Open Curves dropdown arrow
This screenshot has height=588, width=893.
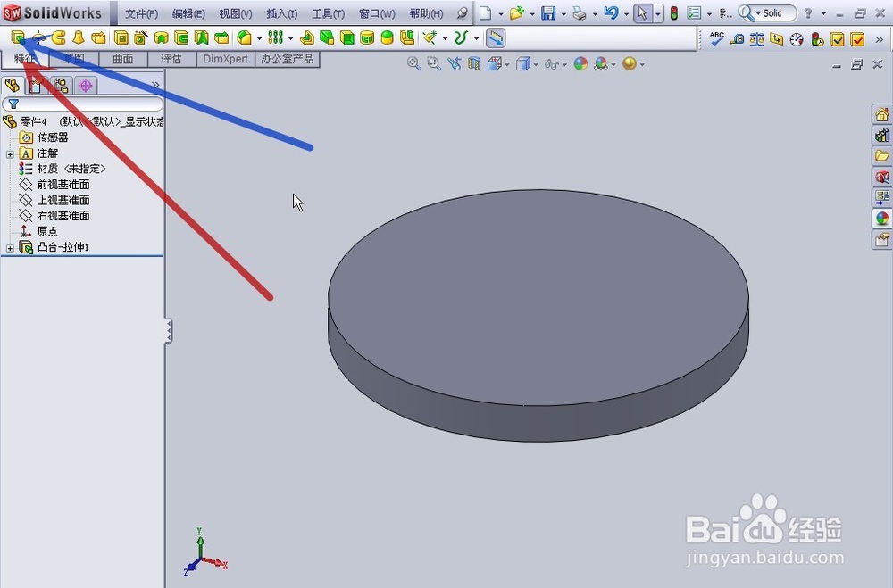click(x=476, y=38)
